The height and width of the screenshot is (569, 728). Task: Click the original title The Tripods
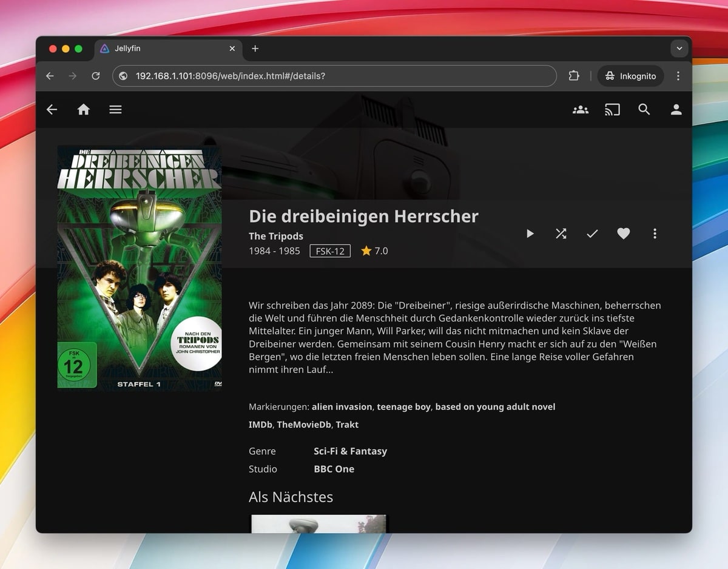pyautogui.click(x=276, y=236)
